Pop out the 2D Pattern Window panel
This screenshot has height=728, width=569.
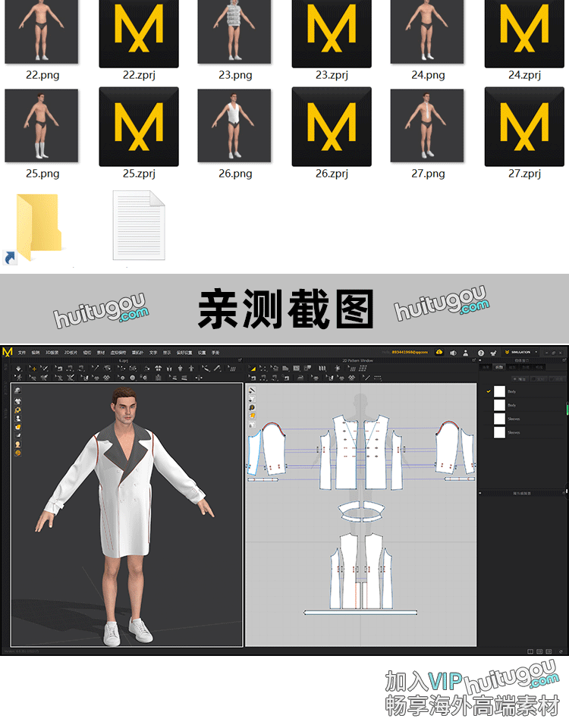(x=472, y=360)
